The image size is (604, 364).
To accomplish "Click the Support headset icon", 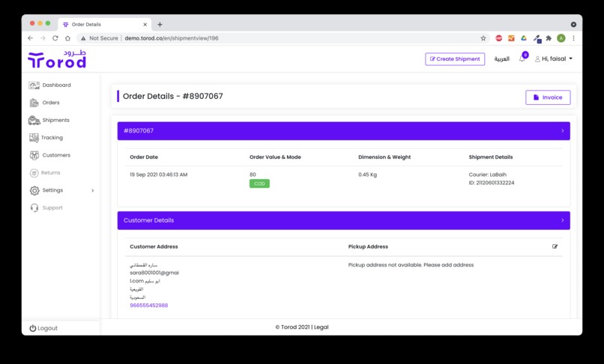I will (x=34, y=207).
